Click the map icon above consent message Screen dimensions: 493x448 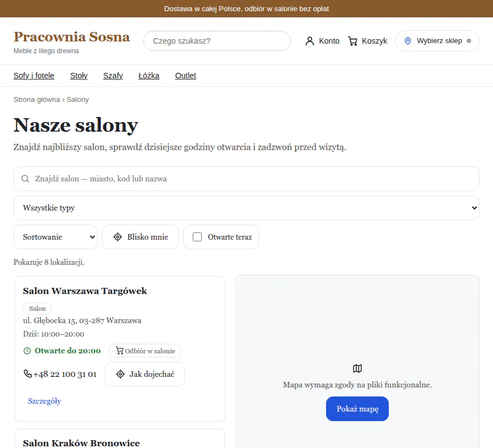pyautogui.click(x=357, y=368)
